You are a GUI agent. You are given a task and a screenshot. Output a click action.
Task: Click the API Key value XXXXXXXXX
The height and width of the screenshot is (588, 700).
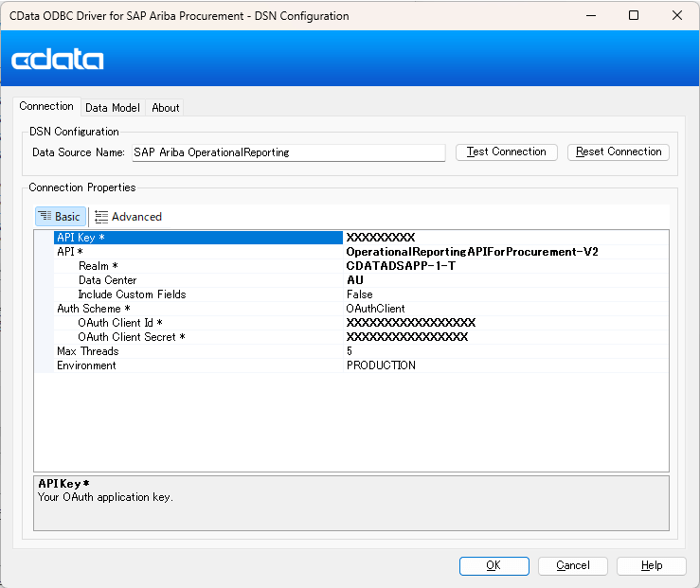(381, 238)
